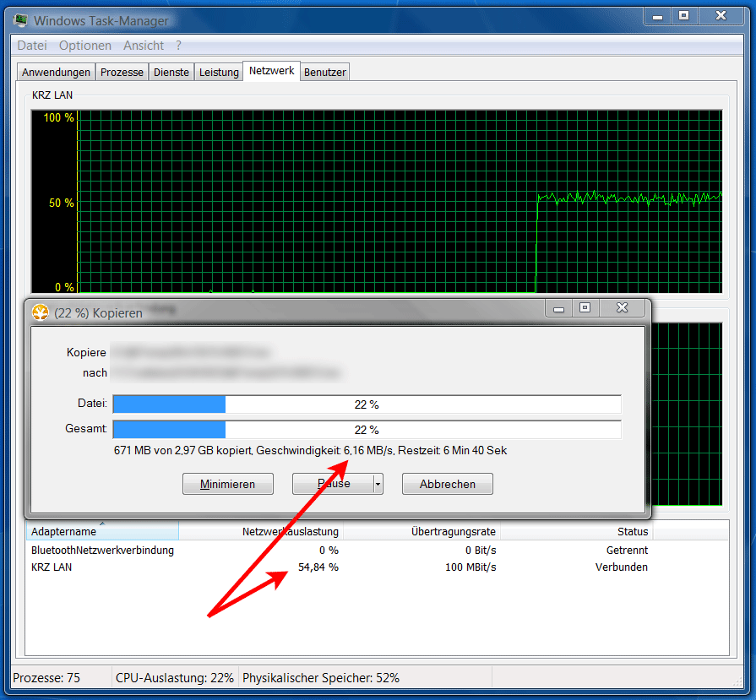The height and width of the screenshot is (700, 756).
Task: Switch to the Benutzer tab
Action: (325, 72)
